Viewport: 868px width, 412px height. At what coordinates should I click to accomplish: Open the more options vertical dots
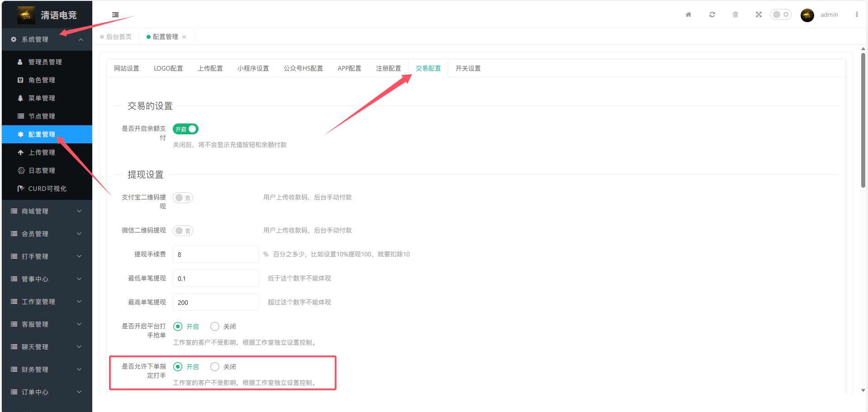point(857,14)
